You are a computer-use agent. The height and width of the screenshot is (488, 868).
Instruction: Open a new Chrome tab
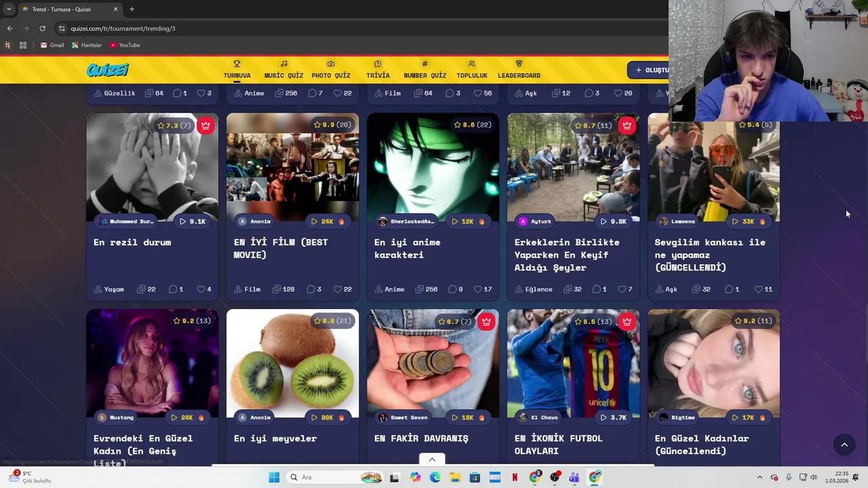tap(132, 9)
